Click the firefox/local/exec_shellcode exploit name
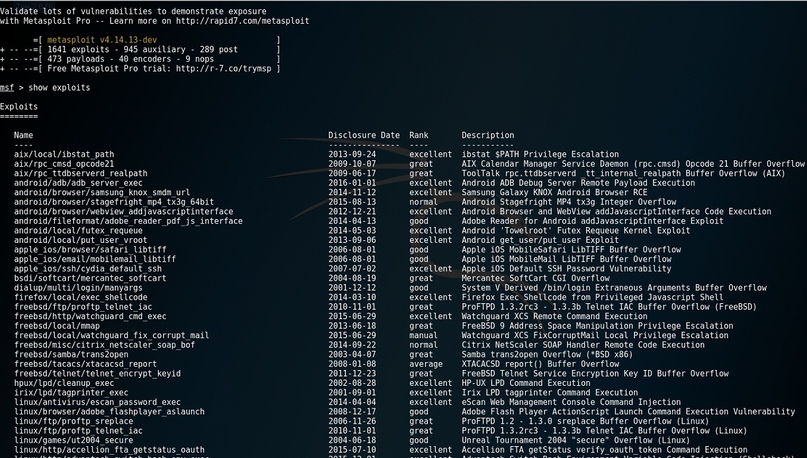Viewport: 807px width, 458px height. click(x=81, y=297)
